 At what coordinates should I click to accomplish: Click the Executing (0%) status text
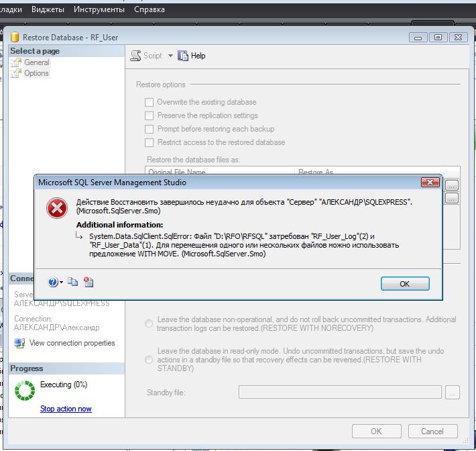[64, 385]
